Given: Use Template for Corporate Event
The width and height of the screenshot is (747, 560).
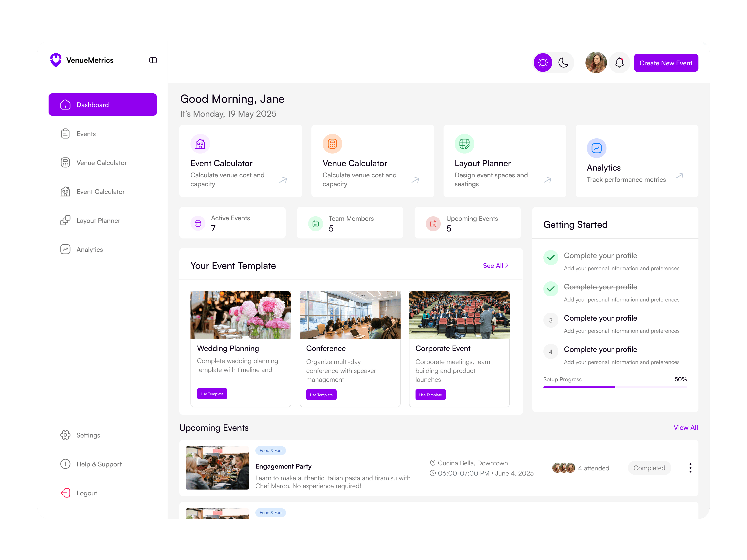Looking at the screenshot, I should 430,395.
